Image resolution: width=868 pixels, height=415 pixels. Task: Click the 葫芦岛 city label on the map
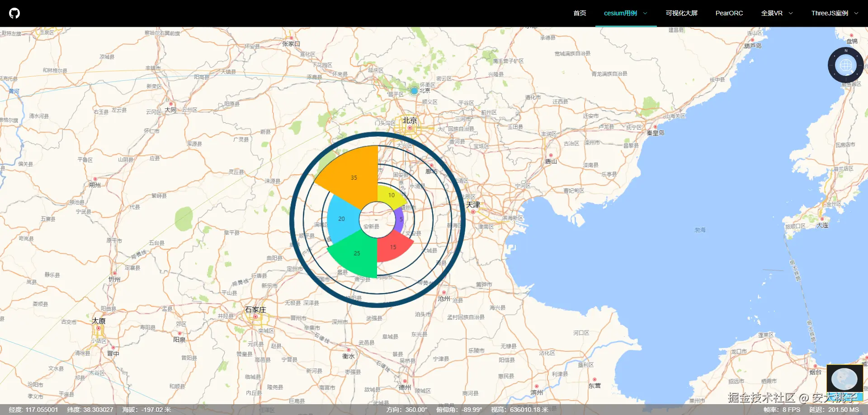(x=753, y=46)
